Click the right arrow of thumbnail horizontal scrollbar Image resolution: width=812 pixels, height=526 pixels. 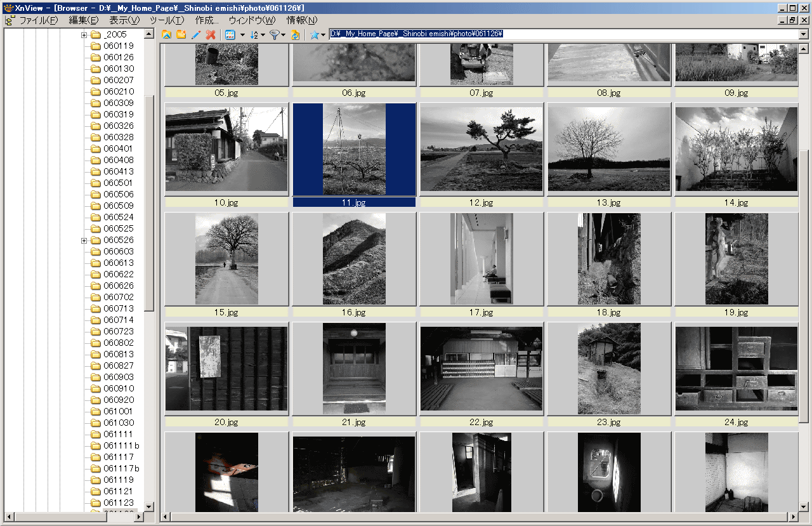point(794,516)
